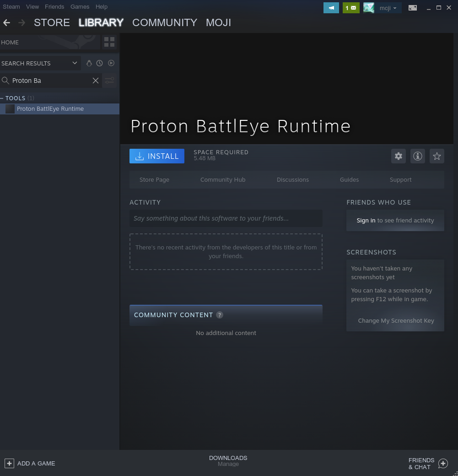
Task: Click the Space Required 5.48 MB text
Action: [x=221, y=155]
